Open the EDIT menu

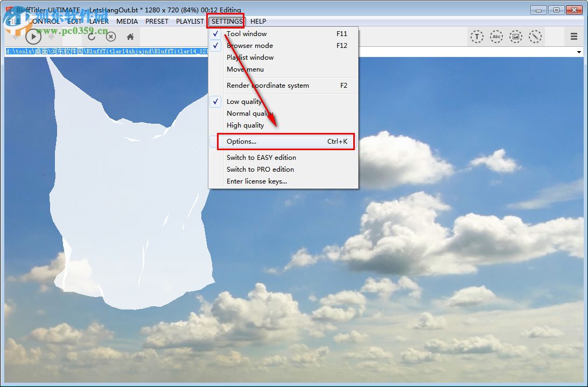(x=75, y=22)
